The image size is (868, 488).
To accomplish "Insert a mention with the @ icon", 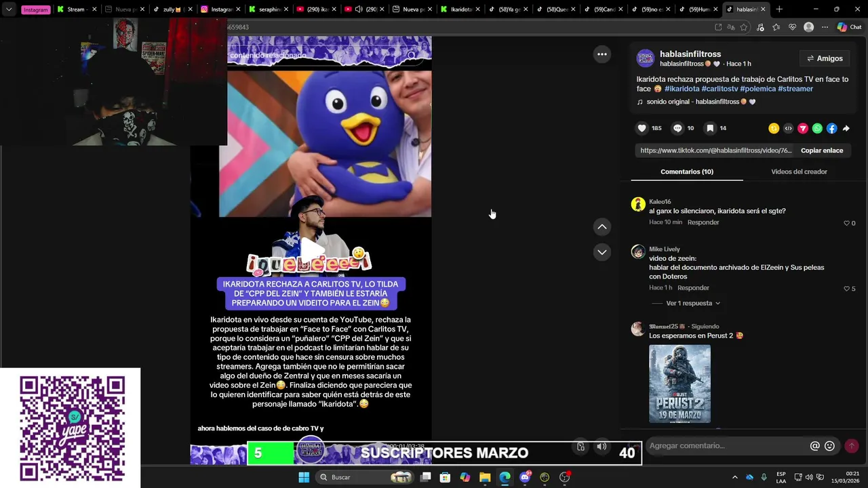I will point(815,446).
